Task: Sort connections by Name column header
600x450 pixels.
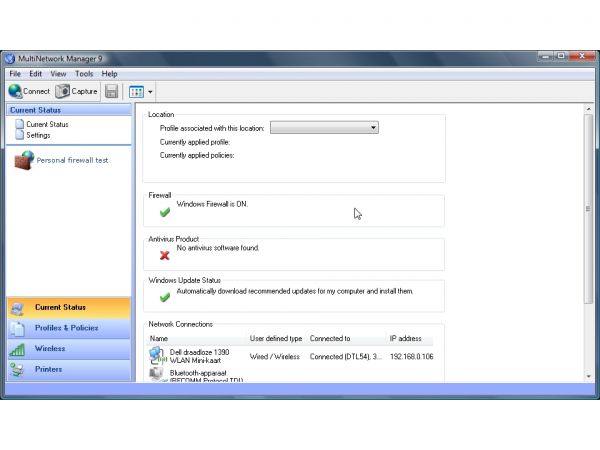Action: tap(197, 339)
